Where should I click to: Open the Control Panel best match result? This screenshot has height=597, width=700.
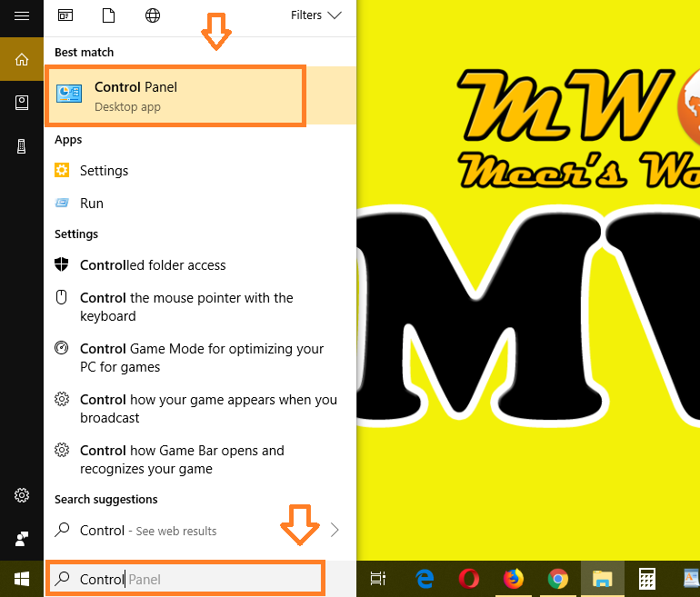[x=200, y=95]
